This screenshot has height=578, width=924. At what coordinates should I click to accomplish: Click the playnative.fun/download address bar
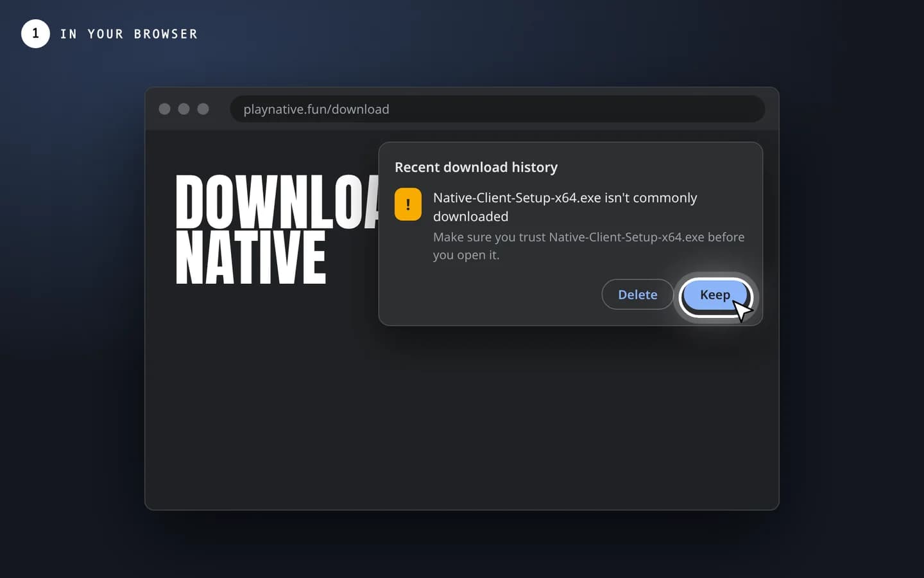click(x=497, y=109)
